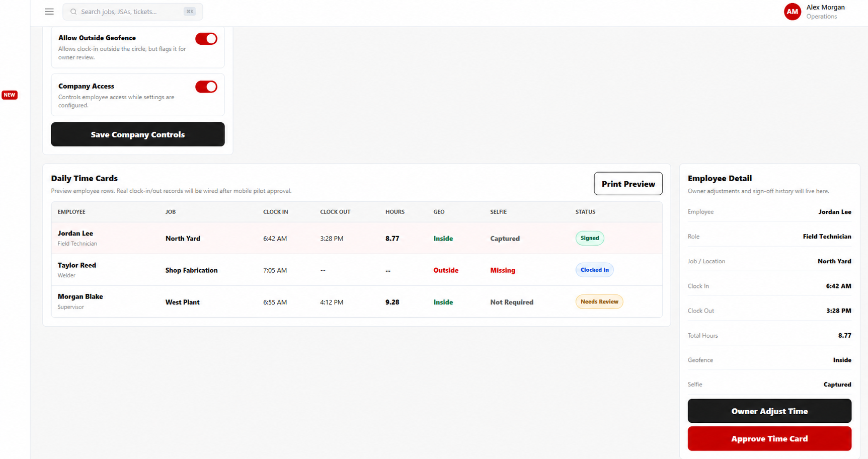Click EMPLOYEE column header
Image resolution: width=868 pixels, height=459 pixels.
tap(71, 212)
